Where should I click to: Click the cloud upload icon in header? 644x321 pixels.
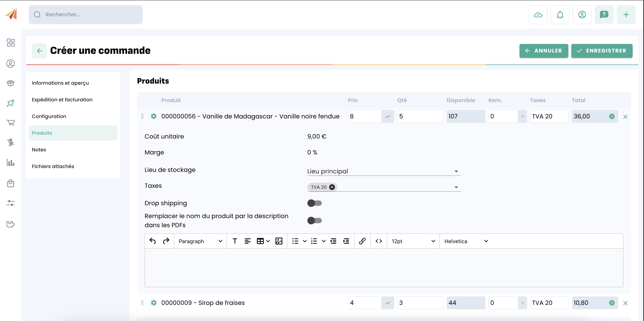538,15
